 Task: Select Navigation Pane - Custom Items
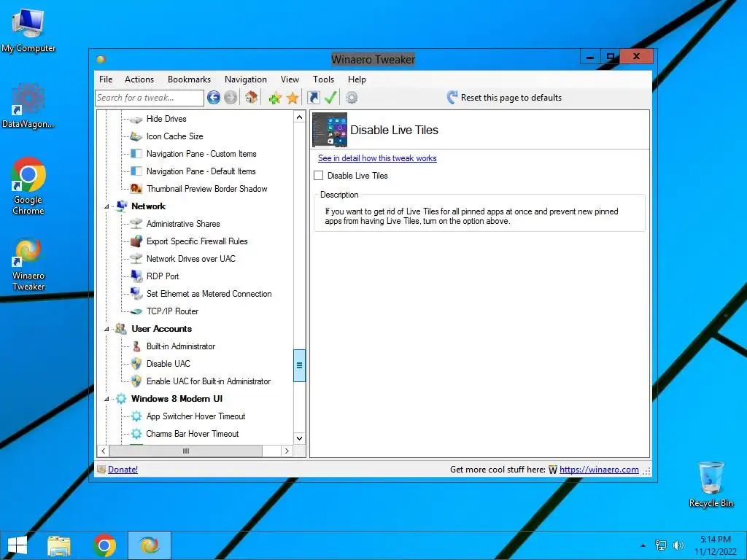pos(201,154)
